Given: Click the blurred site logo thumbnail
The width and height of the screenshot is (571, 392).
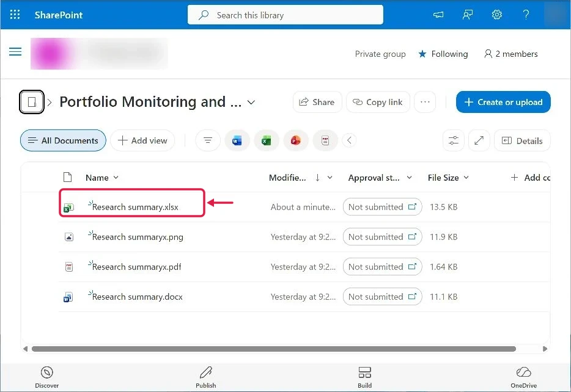Looking at the screenshot, I should coord(50,54).
